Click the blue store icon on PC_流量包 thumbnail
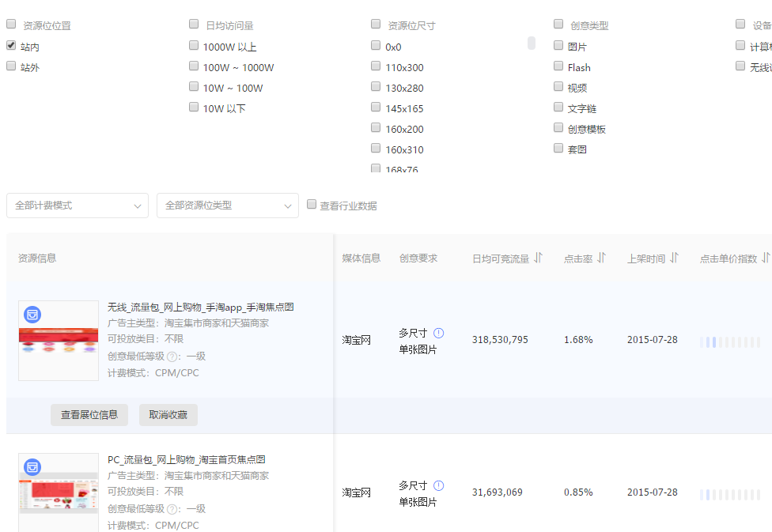Image resolution: width=772 pixels, height=532 pixels. 32,467
